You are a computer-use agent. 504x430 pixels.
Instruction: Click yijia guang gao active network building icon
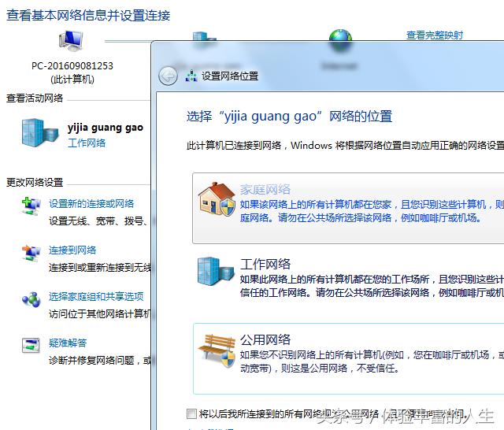[40, 133]
